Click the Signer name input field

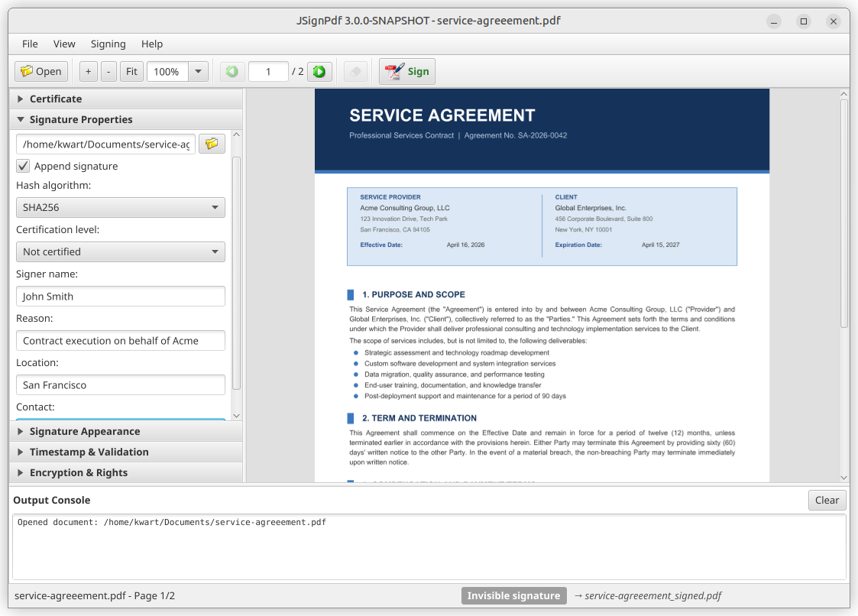coord(121,297)
